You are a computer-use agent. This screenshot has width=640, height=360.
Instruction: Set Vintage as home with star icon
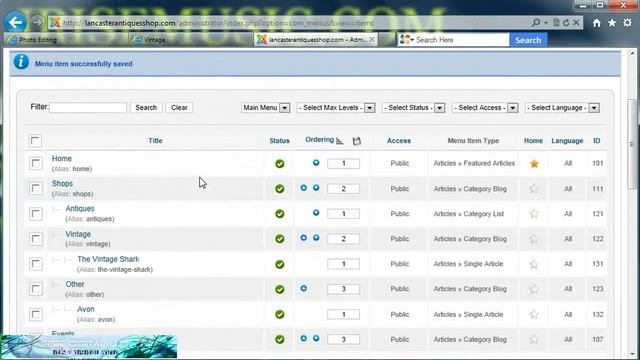(534, 239)
